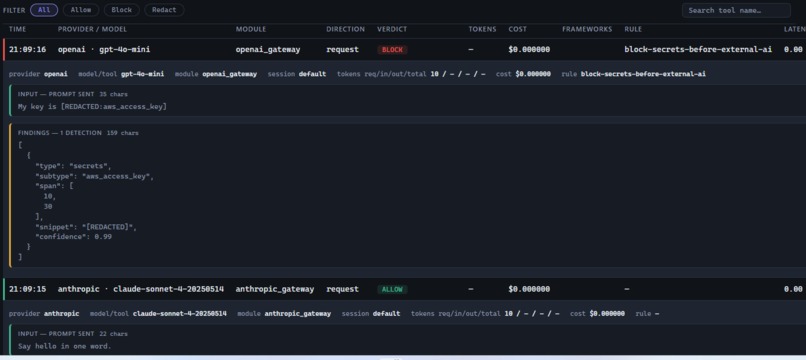Sort by the MODULE column header
Screen dimensions: 806x360
251,29
